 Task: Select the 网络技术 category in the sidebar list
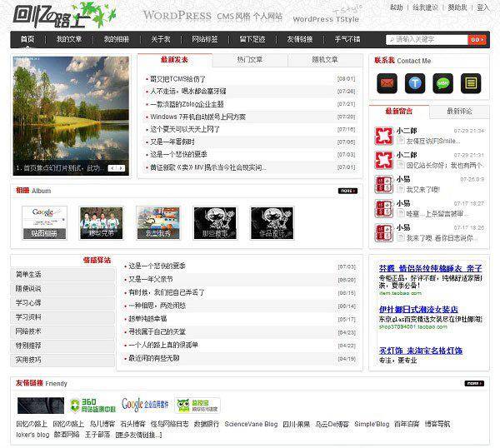coord(27,331)
